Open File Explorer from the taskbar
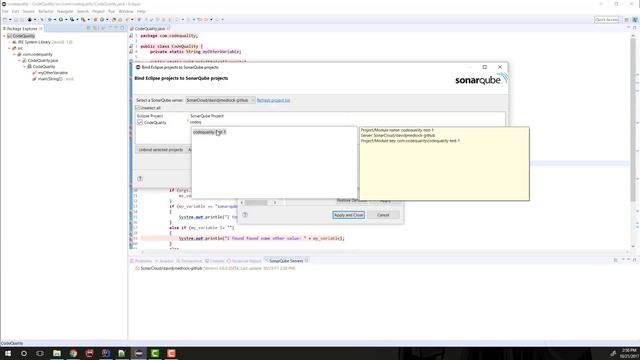This screenshot has height=360, width=640. tap(57, 353)
